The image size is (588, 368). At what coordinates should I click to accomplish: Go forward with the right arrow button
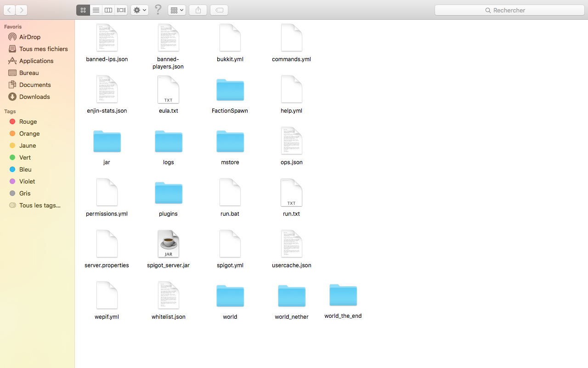pyautogui.click(x=21, y=10)
